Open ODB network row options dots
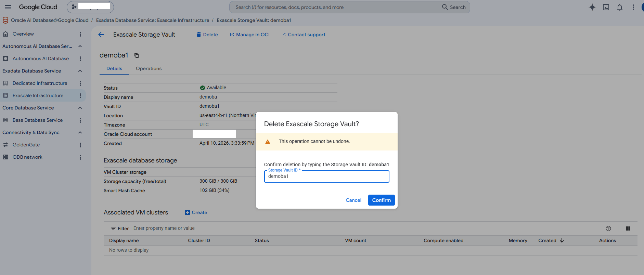The image size is (644, 275). pyautogui.click(x=80, y=157)
